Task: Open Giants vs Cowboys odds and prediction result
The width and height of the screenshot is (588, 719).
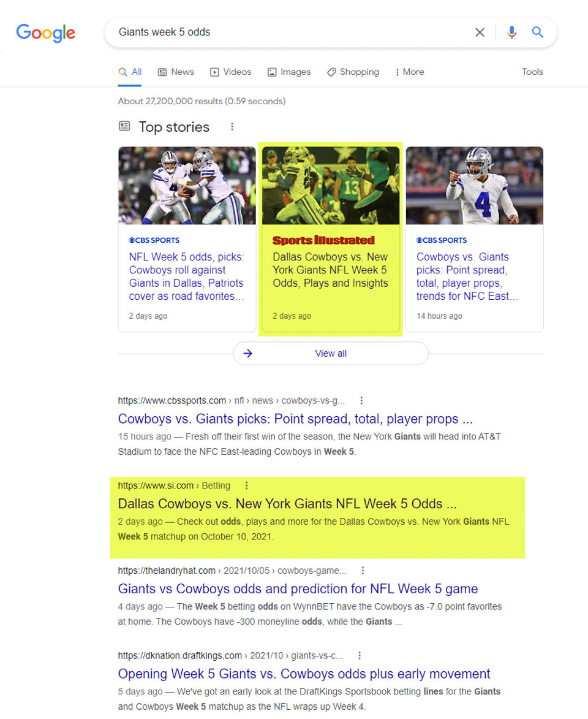Action: coord(298,589)
